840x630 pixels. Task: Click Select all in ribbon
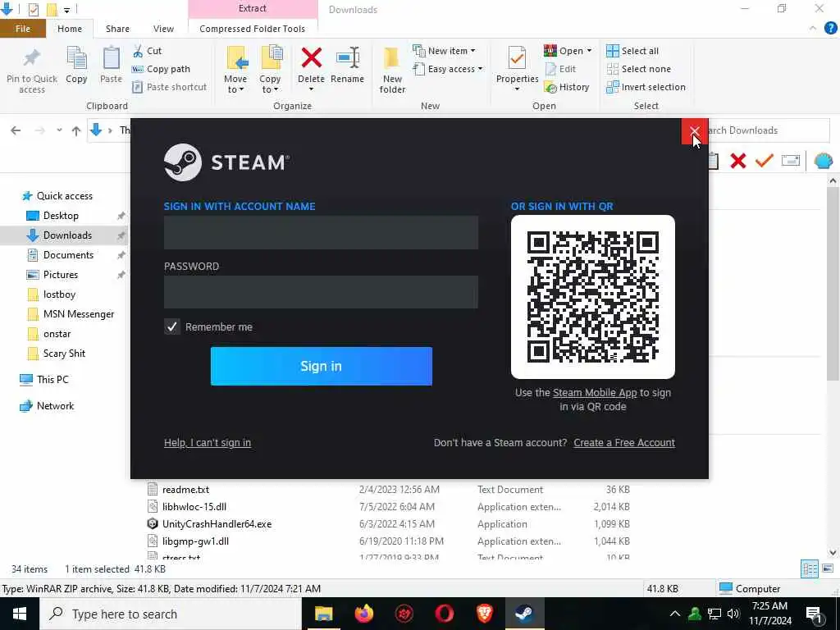[632, 51]
